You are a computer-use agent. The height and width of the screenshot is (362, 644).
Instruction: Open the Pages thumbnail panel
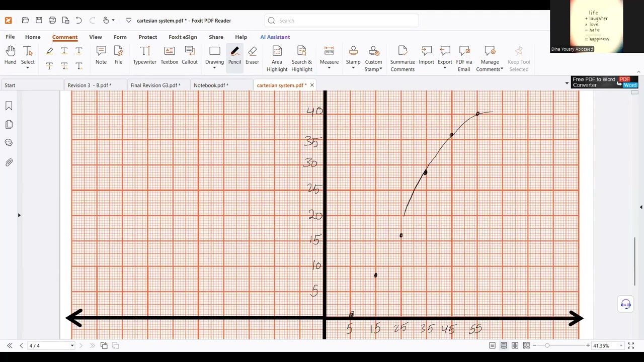9,124
